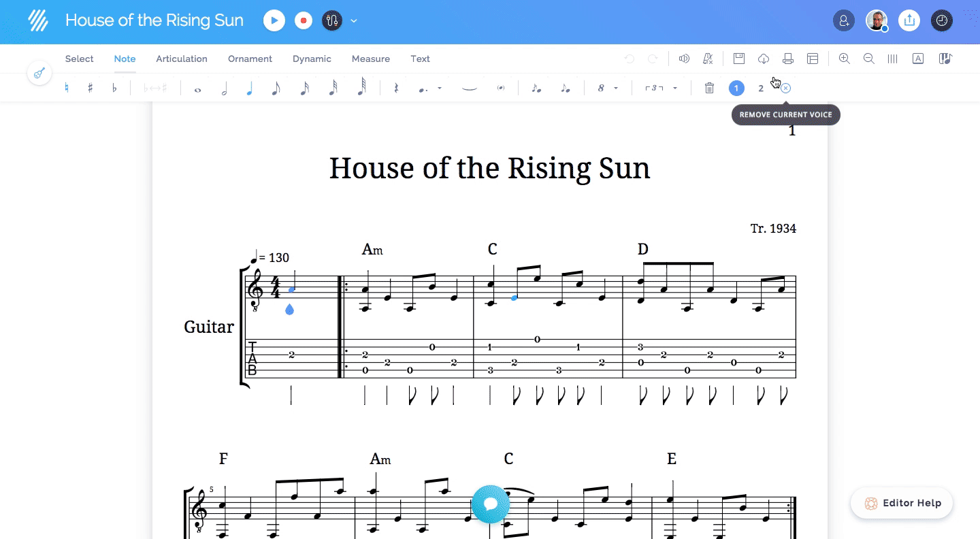Zoom out of the score
980x539 pixels.
tap(869, 59)
